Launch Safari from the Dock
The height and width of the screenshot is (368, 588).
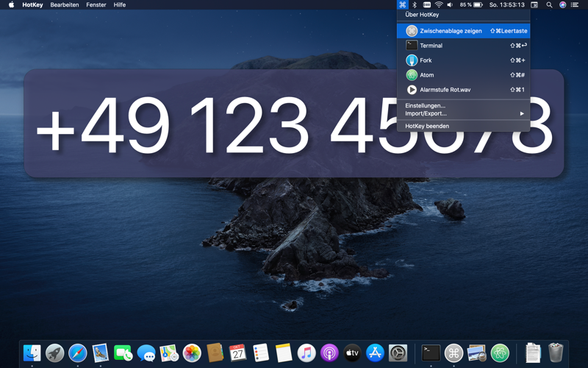(78, 353)
